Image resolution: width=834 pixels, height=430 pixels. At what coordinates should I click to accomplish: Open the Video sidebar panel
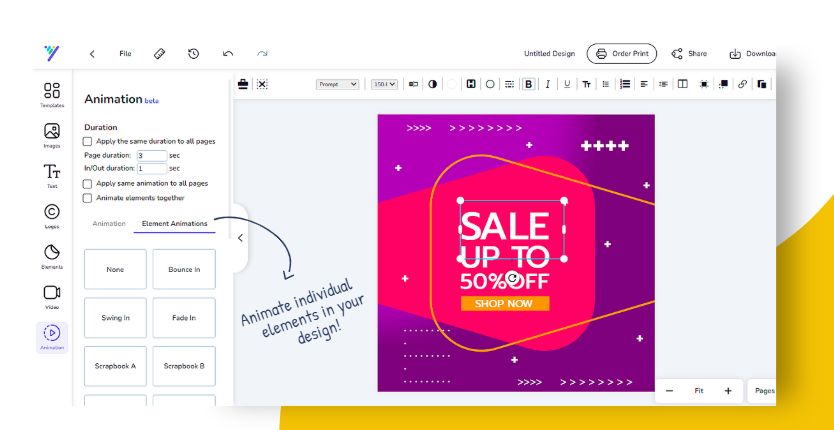coord(52,297)
